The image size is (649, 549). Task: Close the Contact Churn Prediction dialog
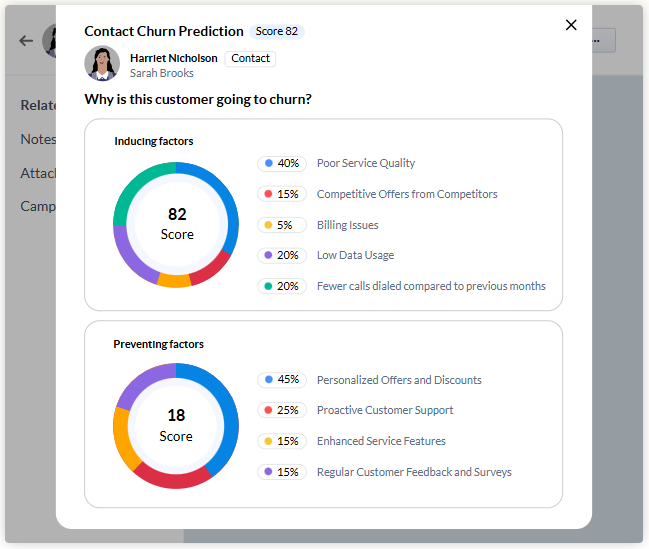pos(571,25)
